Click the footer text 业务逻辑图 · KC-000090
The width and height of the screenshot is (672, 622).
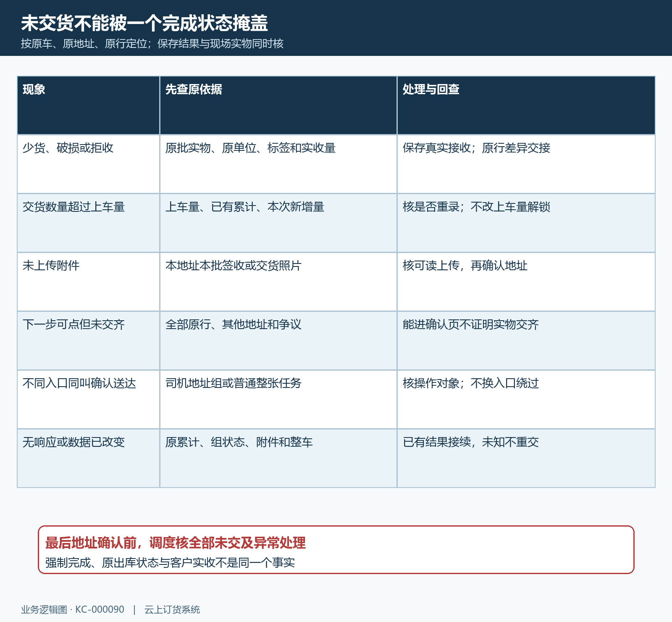click(x=73, y=610)
